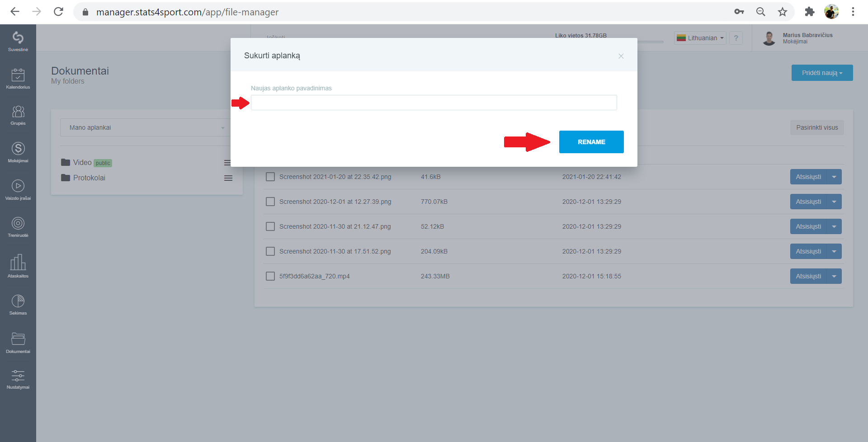Open the Mano aplankai folder dropdown
The image size is (868, 442).
pos(146,127)
